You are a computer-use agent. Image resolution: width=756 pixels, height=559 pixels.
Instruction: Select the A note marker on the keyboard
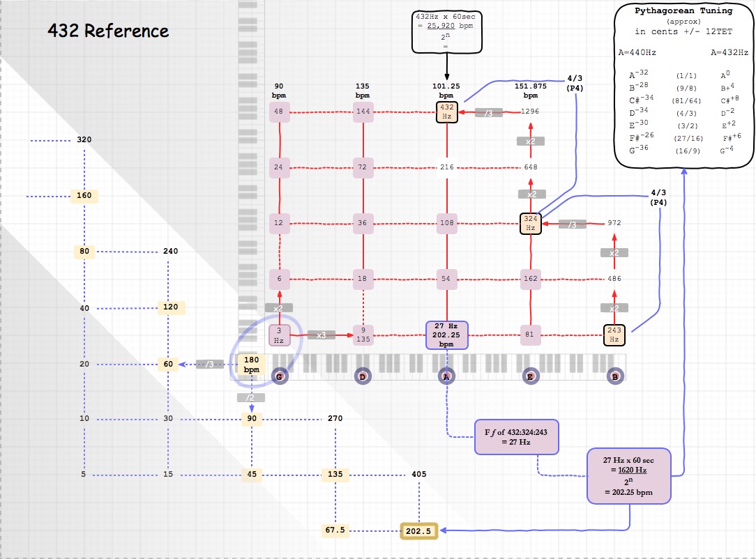446,376
